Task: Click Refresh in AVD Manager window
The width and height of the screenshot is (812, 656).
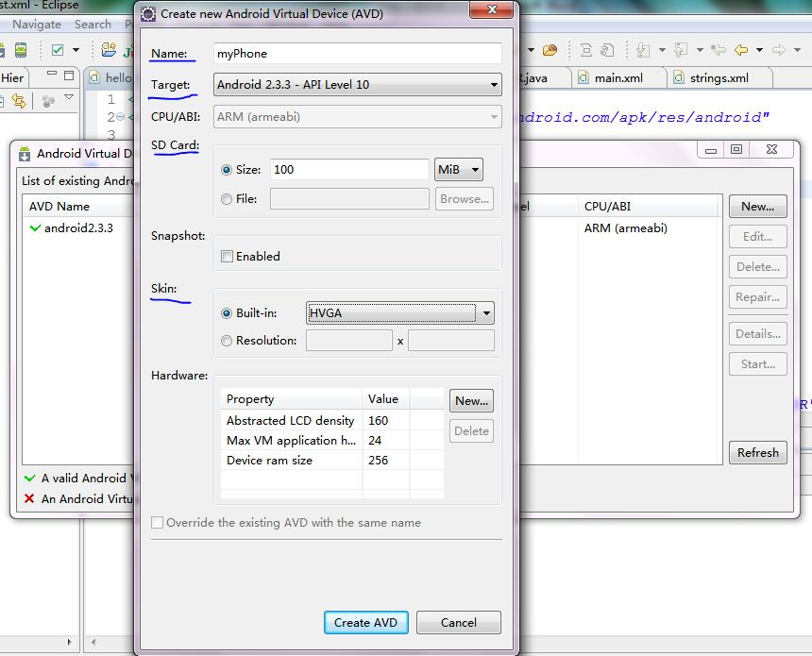Action: 757,452
